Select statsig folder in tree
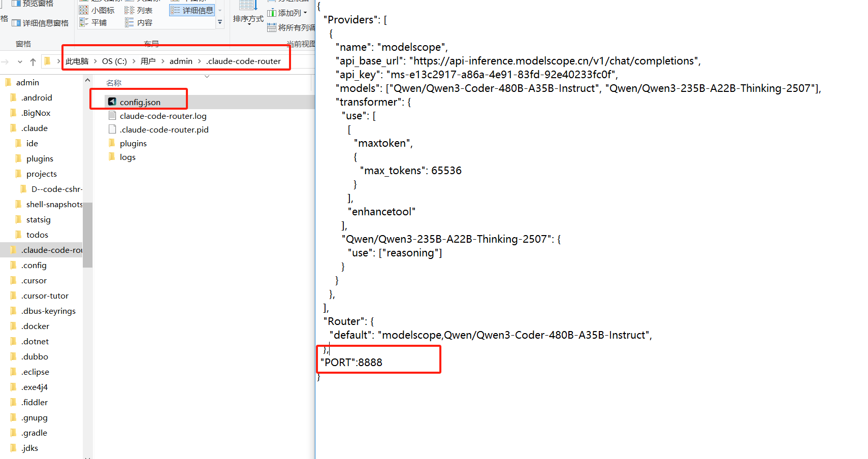This screenshot has width=868, height=459. 38,219
